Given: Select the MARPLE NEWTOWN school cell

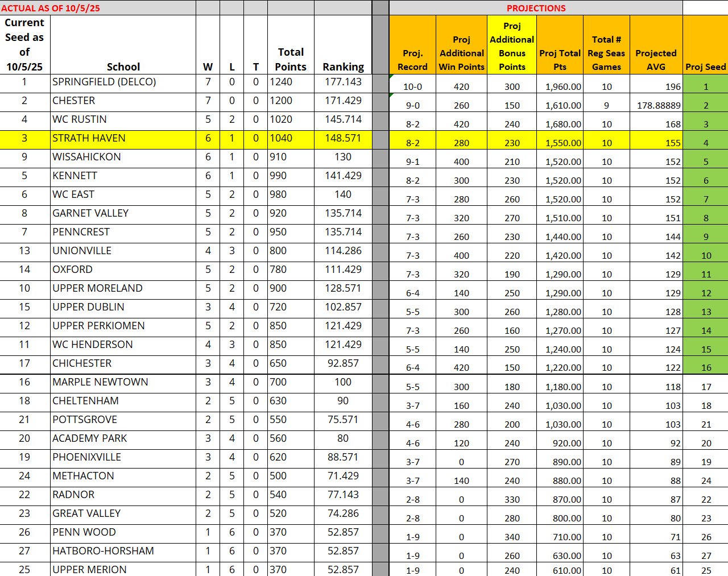Looking at the screenshot, I should [x=122, y=382].
